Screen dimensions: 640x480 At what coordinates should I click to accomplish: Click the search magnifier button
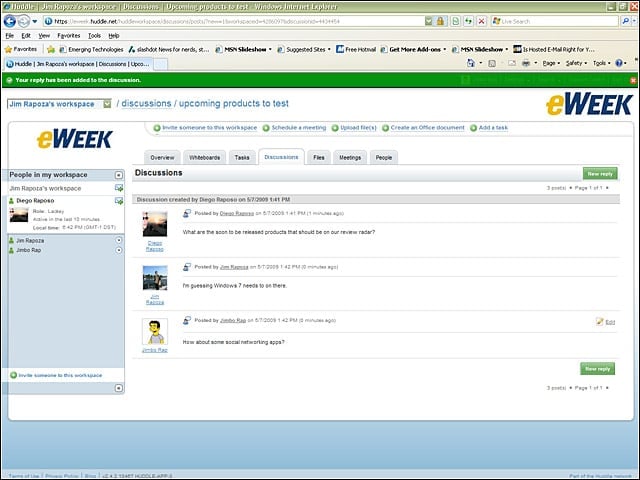(625, 21)
